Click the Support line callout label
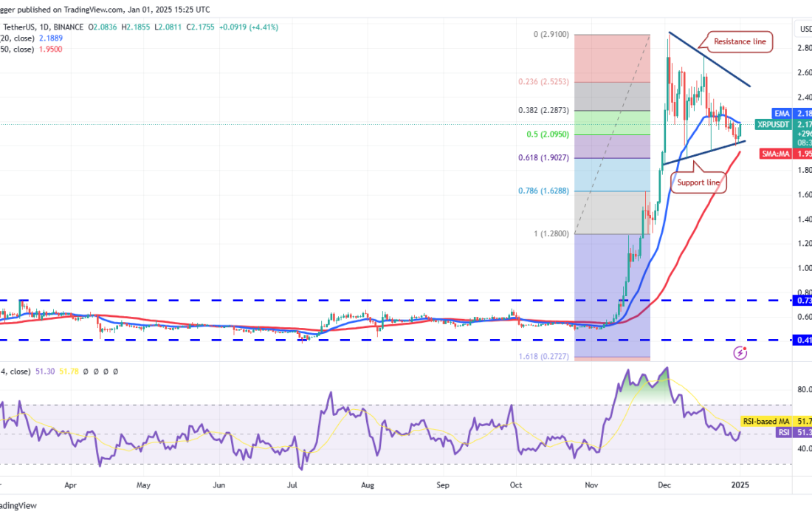The image size is (812, 517). click(x=697, y=181)
